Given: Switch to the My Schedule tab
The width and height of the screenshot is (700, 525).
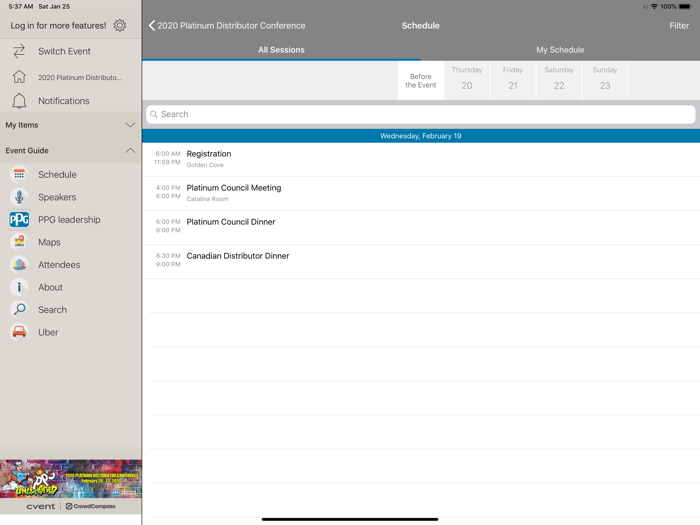Looking at the screenshot, I should (560, 50).
